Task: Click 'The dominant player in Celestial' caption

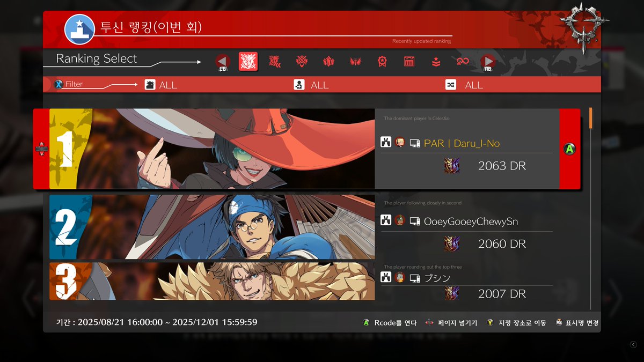Action: (416, 119)
